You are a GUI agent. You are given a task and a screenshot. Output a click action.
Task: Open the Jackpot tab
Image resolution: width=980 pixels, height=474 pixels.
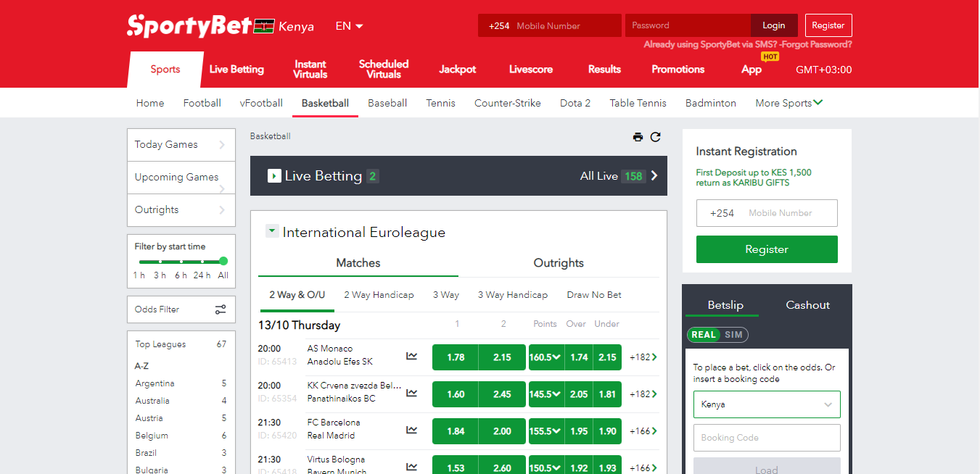tap(458, 70)
